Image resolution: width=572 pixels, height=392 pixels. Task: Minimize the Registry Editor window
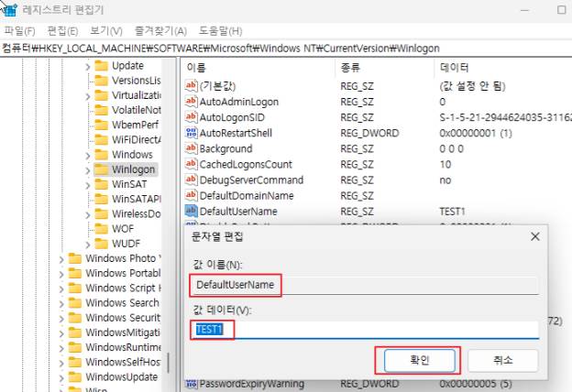point(524,10)
